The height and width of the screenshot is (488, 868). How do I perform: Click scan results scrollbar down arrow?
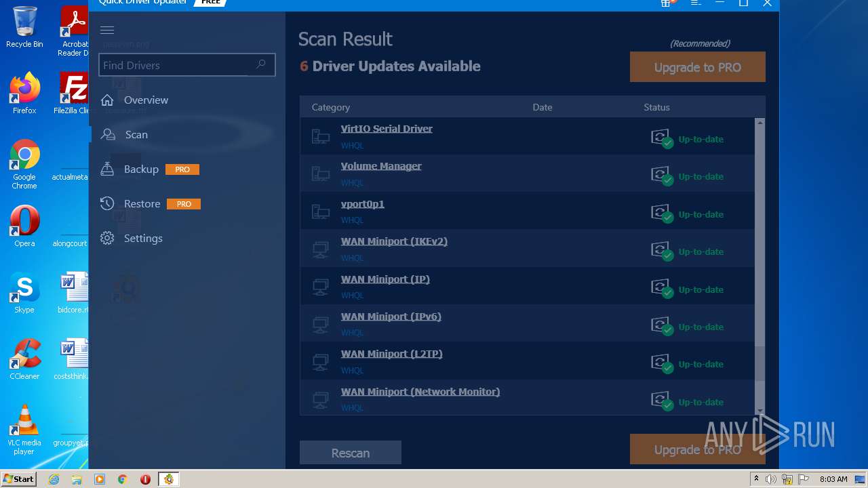pos(759,410)
